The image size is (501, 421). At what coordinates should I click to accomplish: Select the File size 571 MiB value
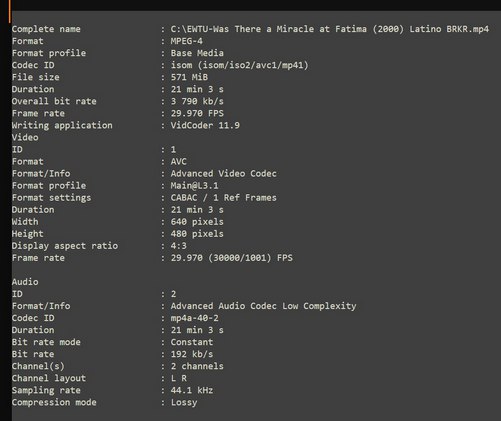click(x=189, y=77)
